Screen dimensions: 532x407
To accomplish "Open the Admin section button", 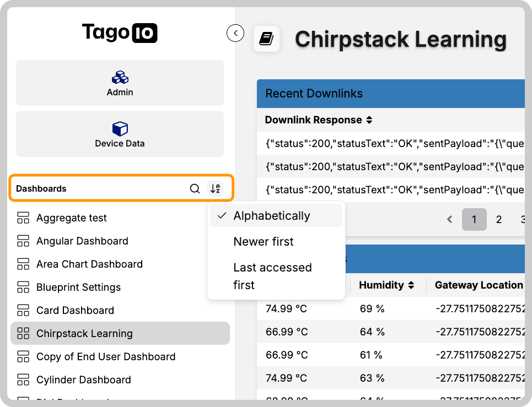I will click(x=120, y=83).
